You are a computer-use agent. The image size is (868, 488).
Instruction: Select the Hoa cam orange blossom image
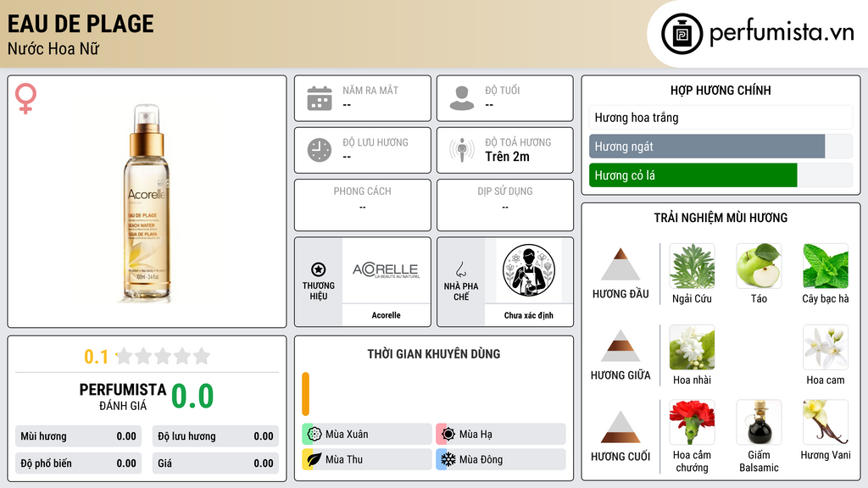point(826,347)
